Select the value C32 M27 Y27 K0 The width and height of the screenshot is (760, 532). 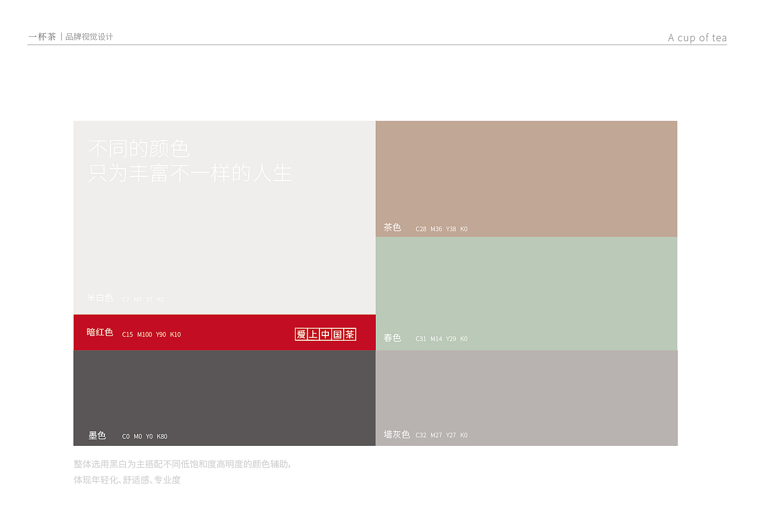[442, 435]
